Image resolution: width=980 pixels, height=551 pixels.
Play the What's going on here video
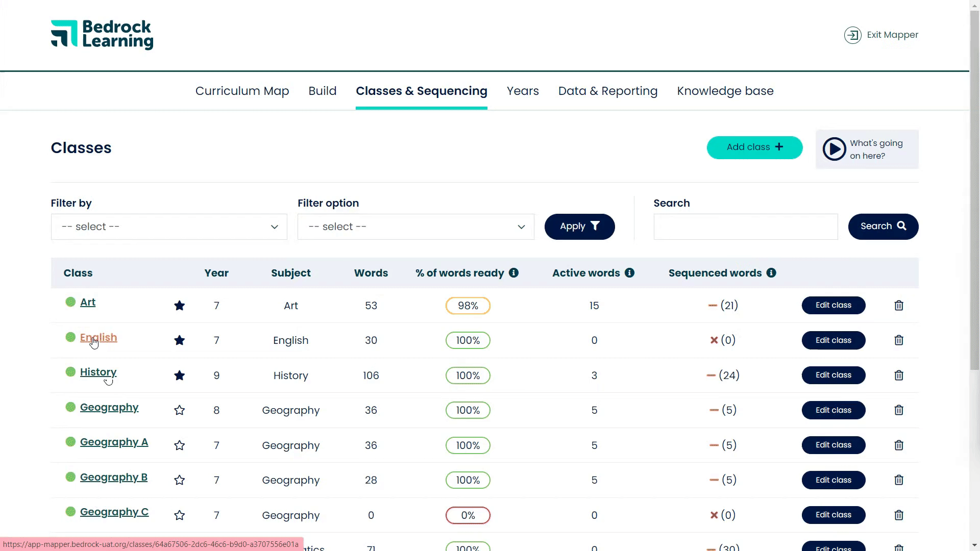[x=834, y=149]
